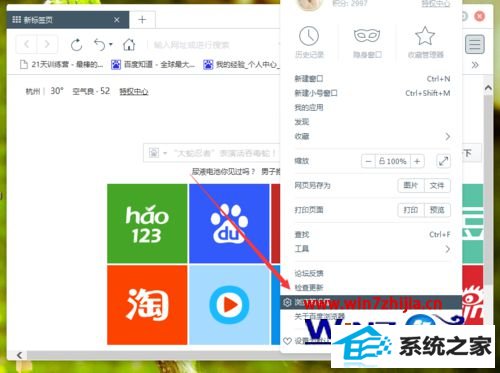Click zoom in plus button
The image size is (500, 373).
click(417, 161)
